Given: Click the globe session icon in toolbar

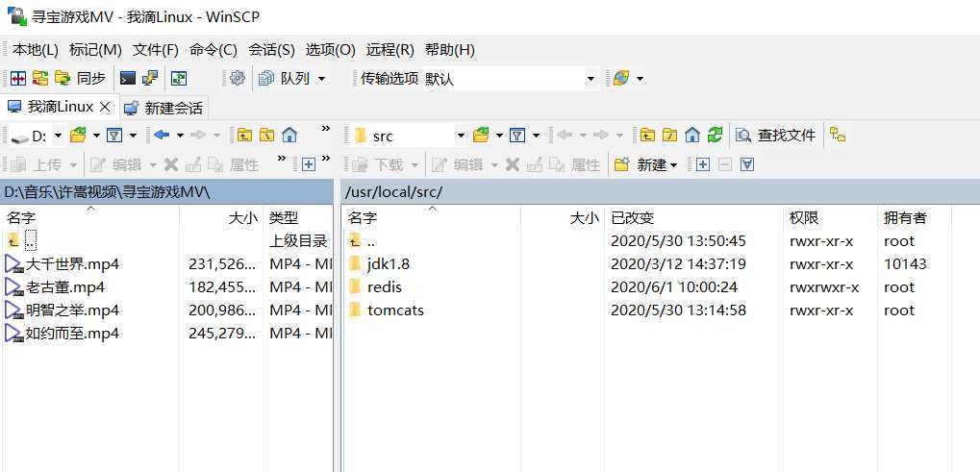Looking at the screenshot, I should (x=621, y=78).
